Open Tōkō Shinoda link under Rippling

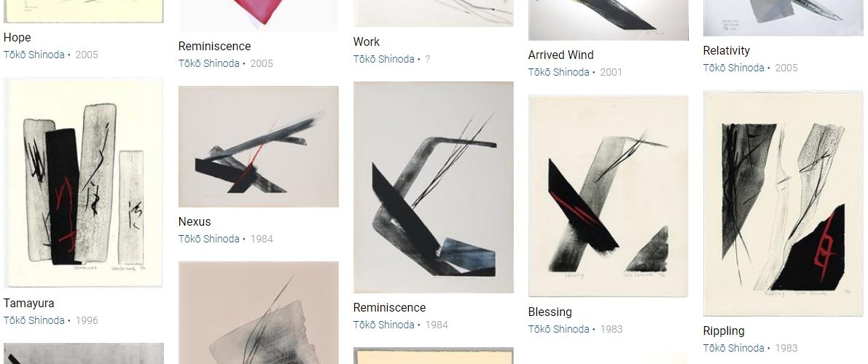point(733,348)
